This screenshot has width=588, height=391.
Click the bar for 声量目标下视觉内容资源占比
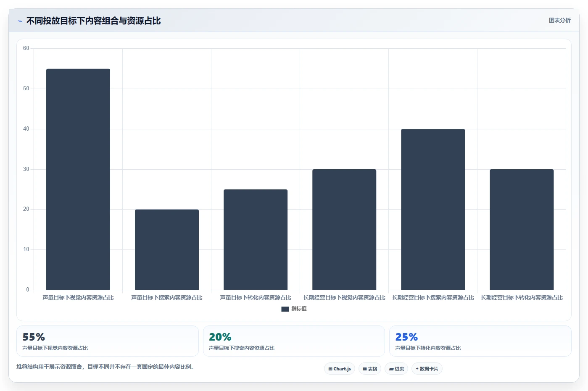(78, 179)
